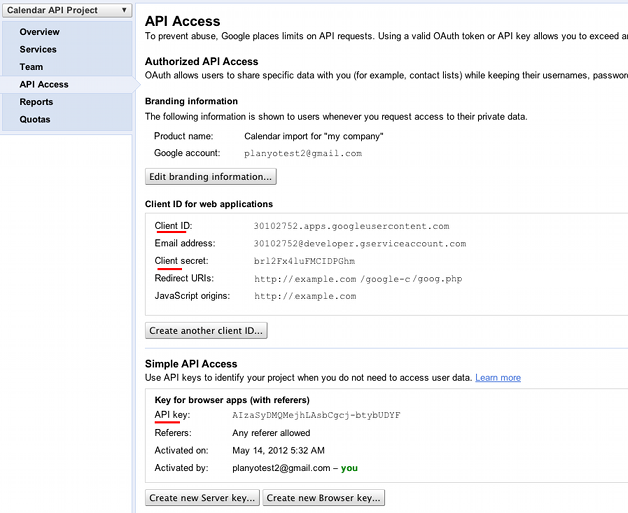Click the 'Redirect URIs:' label

pos(184,278)
